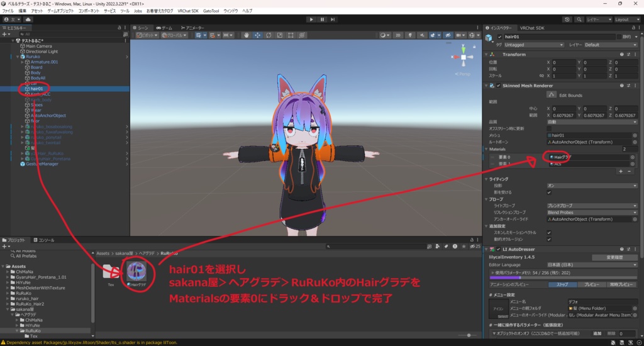This screenshot has height=346, width=644.
Task: Click the Pause button
Action: 322,20
